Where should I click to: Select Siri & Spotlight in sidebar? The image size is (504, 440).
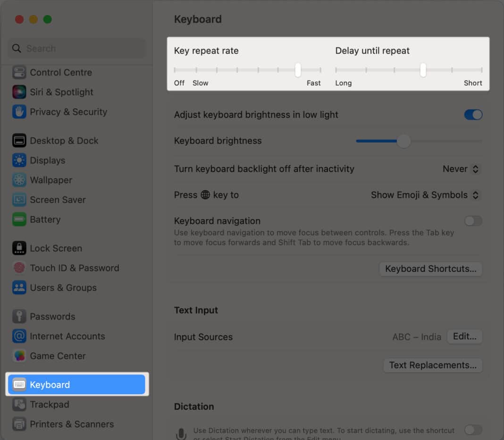61,92
